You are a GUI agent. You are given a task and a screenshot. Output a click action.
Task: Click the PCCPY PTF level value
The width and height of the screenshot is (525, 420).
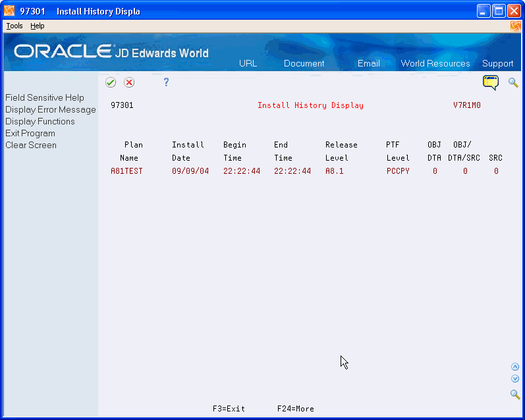pyautogui.click(x=398, y=171)
